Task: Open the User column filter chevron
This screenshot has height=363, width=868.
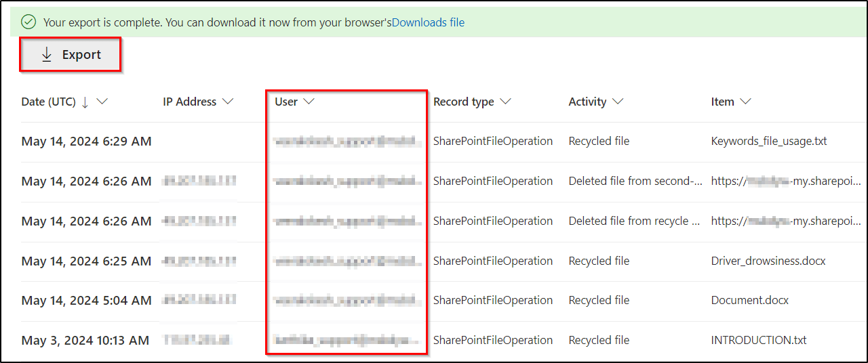Action: [x=309, y=102]
